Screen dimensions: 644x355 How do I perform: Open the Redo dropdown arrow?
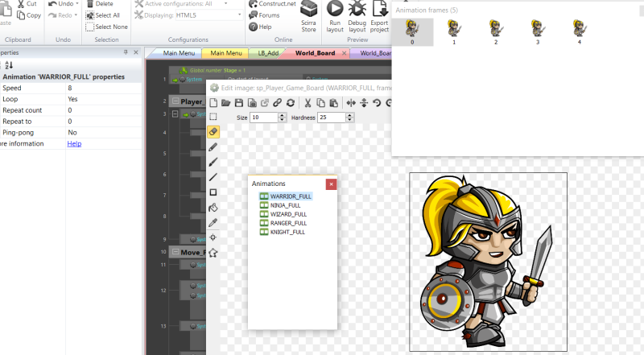tap(76, 15)
